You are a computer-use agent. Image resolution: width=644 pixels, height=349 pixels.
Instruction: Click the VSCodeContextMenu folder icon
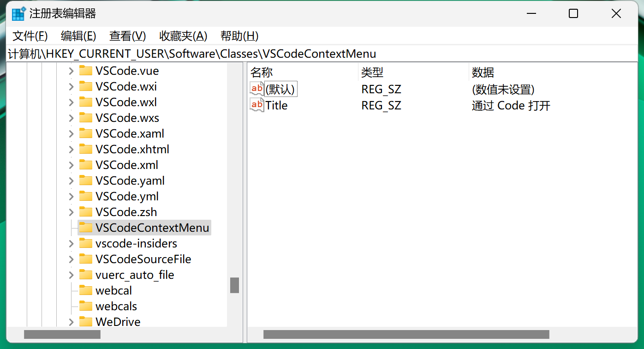tap(86, 228)
